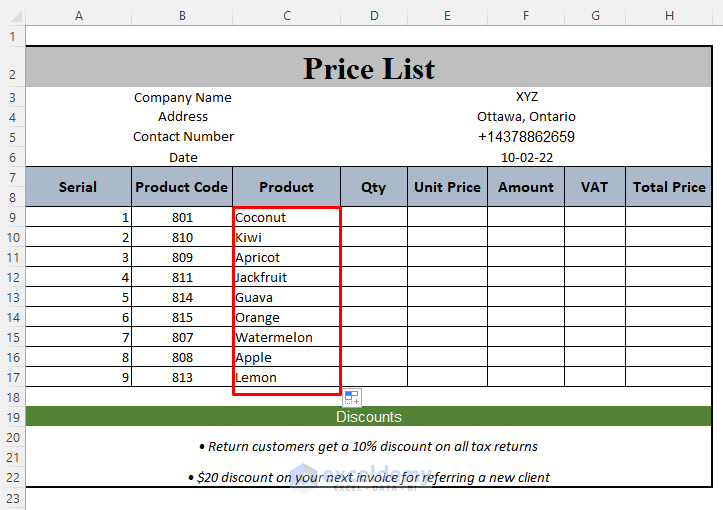Click the Company Name label
Screen dimensions: 723x510
(x=183, y=97)
